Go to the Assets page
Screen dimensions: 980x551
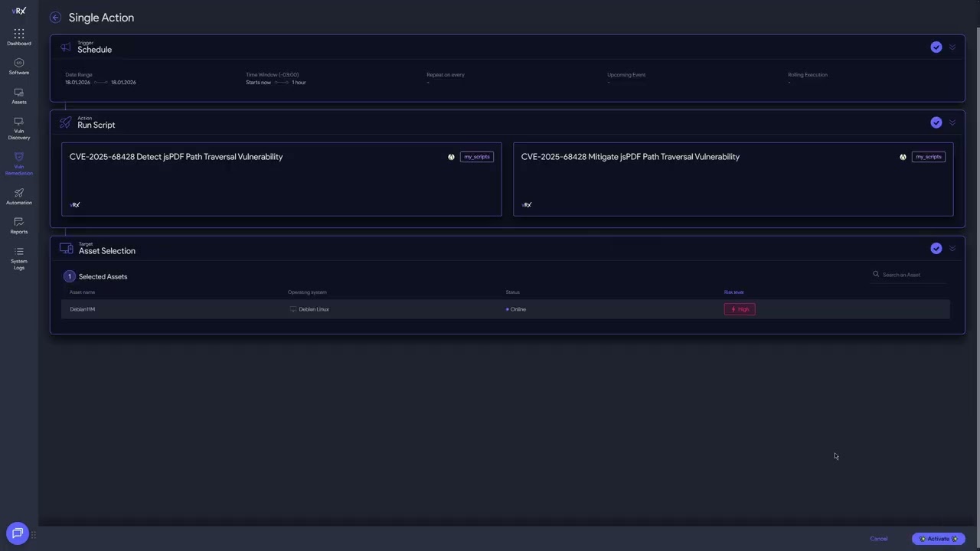coord(19,96)
